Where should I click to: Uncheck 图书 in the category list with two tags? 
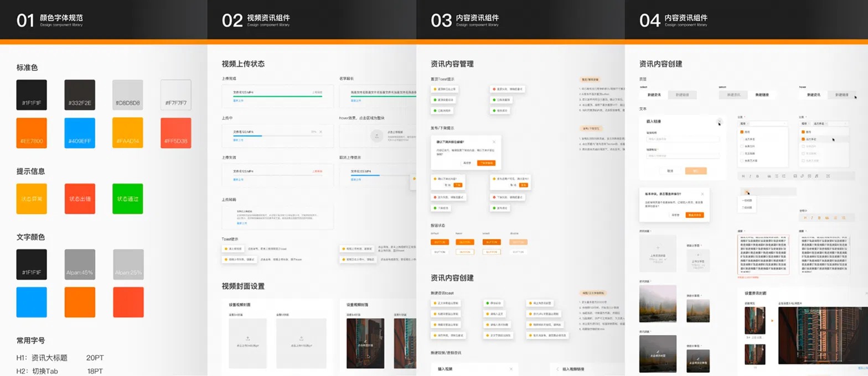[x=803, y=132]
